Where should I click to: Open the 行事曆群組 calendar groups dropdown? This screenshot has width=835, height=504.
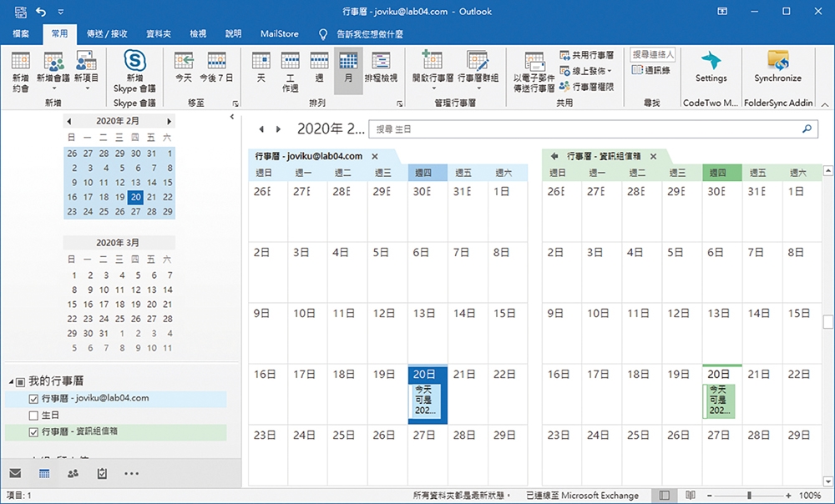[x=478, y=72]
